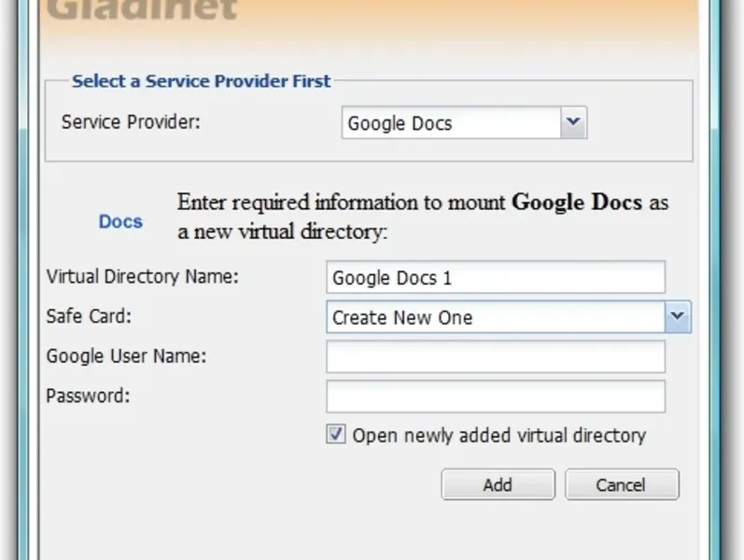Open the Safe Card dropdown arrow
This screenshot has width=744, height=560.
point(678,317)
